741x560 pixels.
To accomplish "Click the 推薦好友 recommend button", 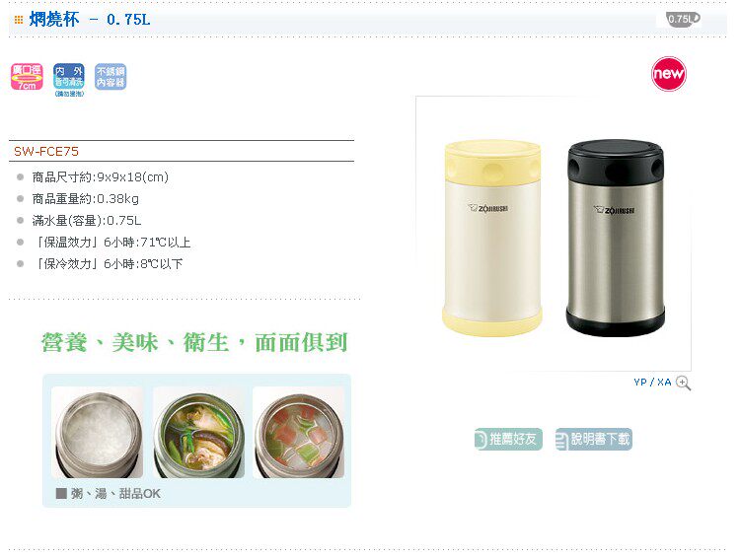I will pos(508,439).
